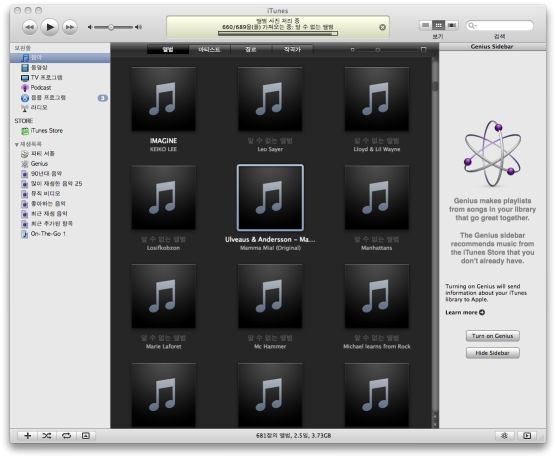This screenshot has height=458, width=556.
Task: Open Radio in the sidebar
Action: click(x=60, y=107)
